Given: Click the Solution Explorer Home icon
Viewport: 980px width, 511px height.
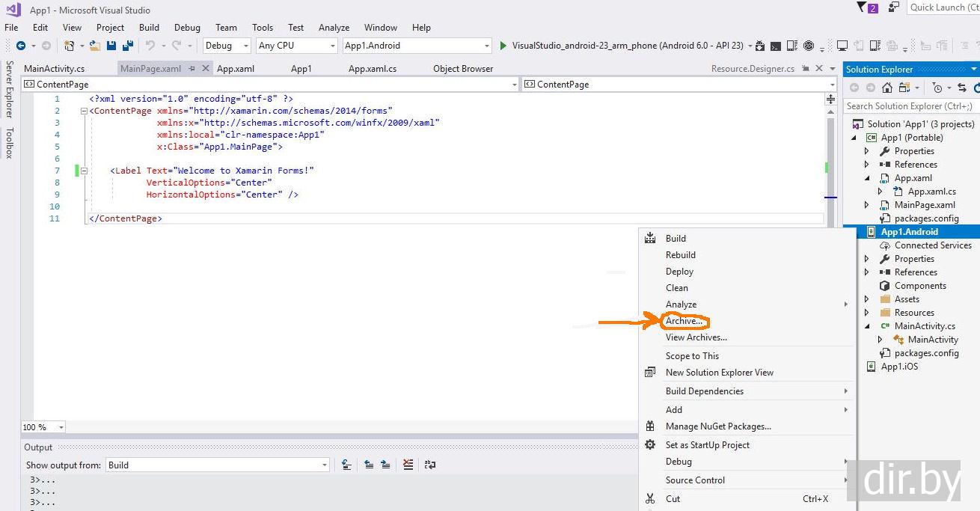Looking at the screenshot, I should pos(886,88).
